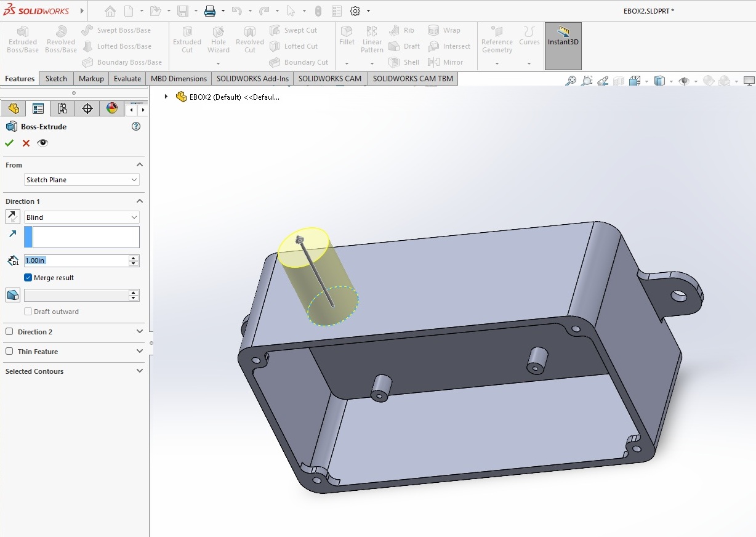Image resolution: width=756 pixels, height=537 pixels.
Task: Cancel the Boss-Extrude with red X
Action: coord(26,143)
